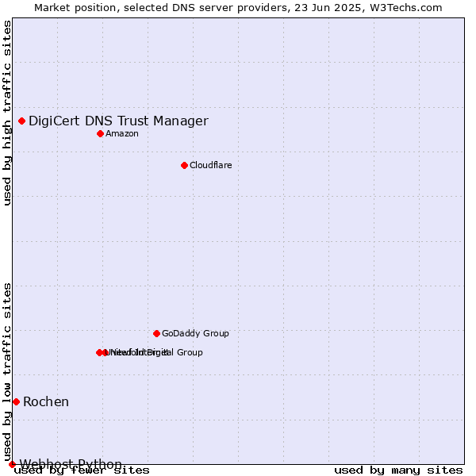The image size is (476, 476).
Task: Select the 'Cloudflare' label text
Action: coord(211,166)
